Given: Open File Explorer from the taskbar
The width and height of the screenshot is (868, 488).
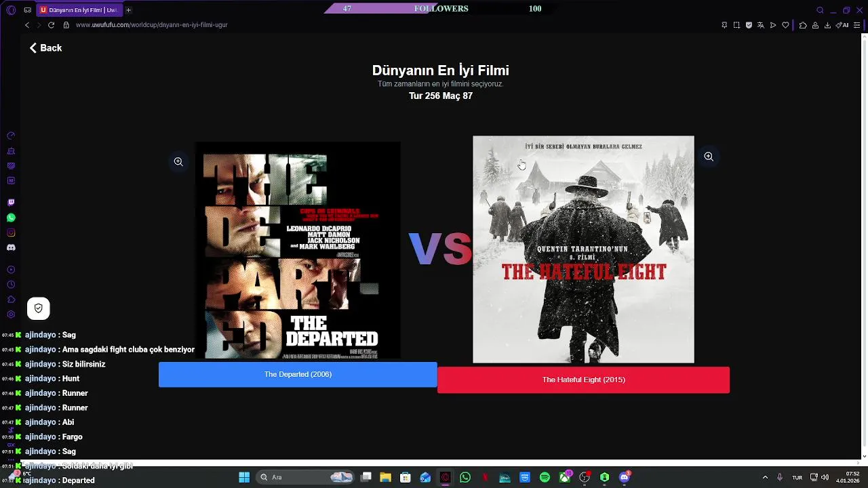Looking at the screenshot, I should coord(385,477).
